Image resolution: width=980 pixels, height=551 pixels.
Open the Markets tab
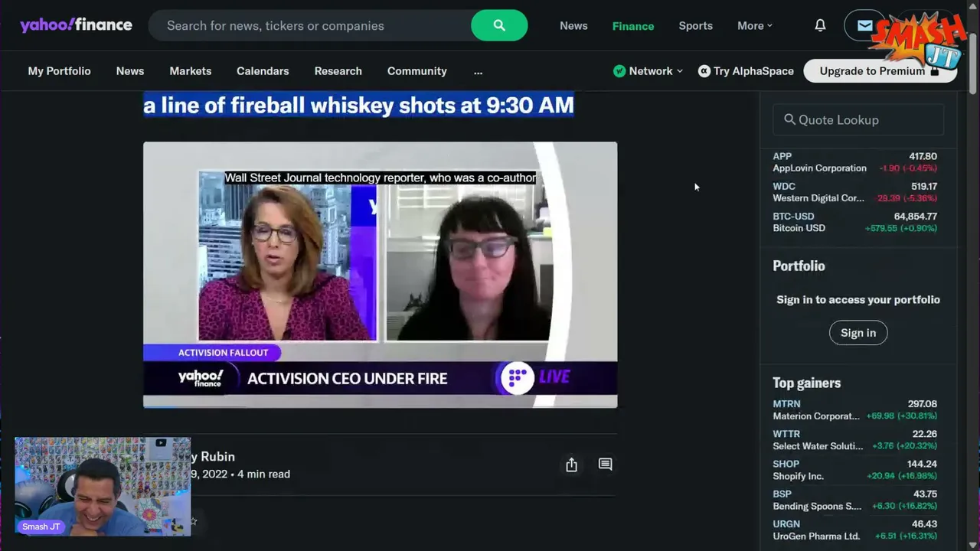click(191, 71)
